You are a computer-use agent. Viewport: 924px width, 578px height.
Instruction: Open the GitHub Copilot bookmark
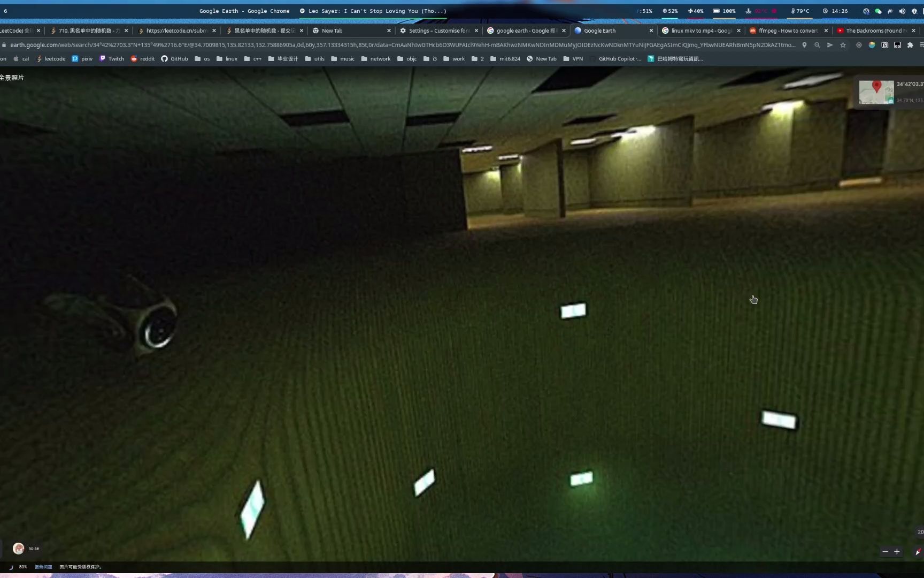(615, 59)
